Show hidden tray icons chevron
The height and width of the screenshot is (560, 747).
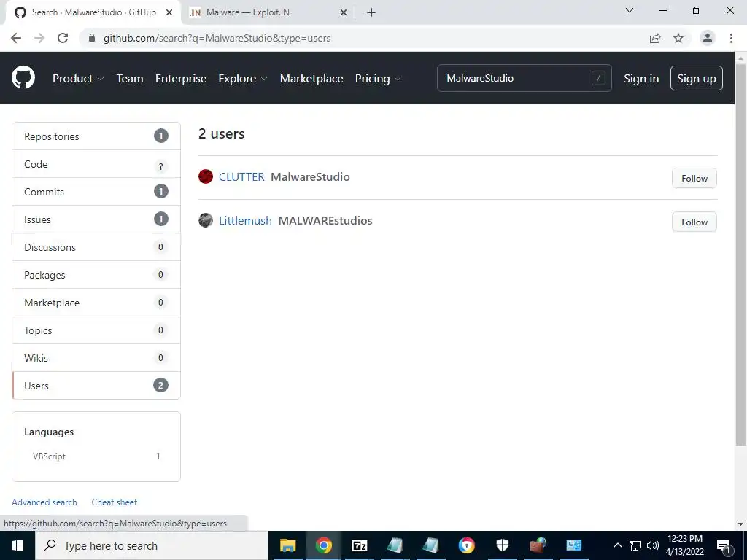pyautogui.click(x=617, y=545)
